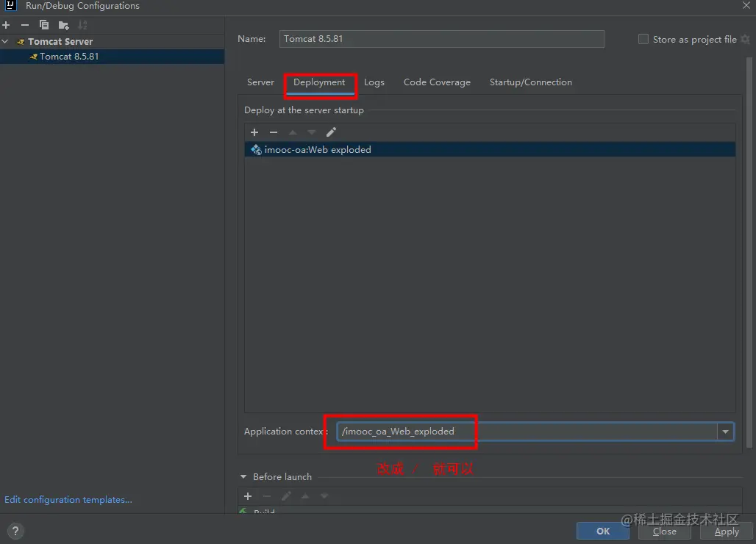
Task: Open the help question mark button
Action: [x=15, y=531]
